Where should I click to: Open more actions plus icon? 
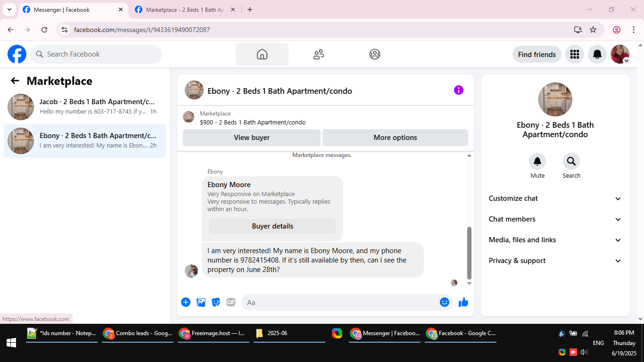click(186, 302)
